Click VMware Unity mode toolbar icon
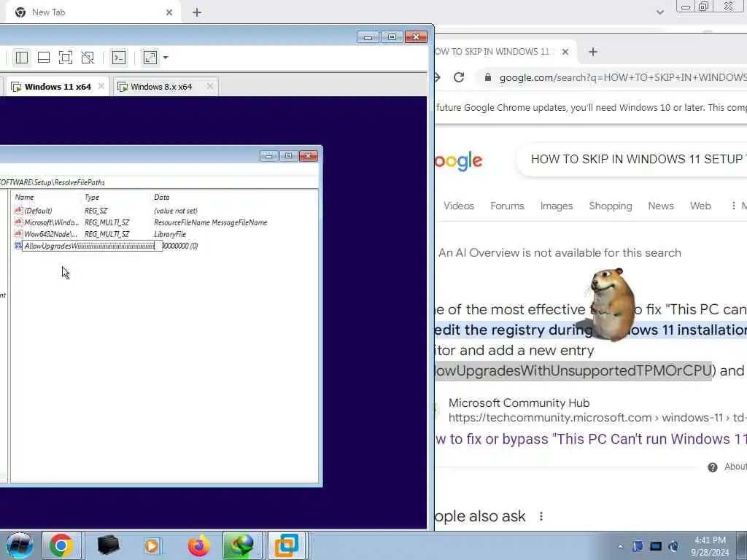Viewport: 747px width, 560px height. pyautogui.click(x=88, y=58)
